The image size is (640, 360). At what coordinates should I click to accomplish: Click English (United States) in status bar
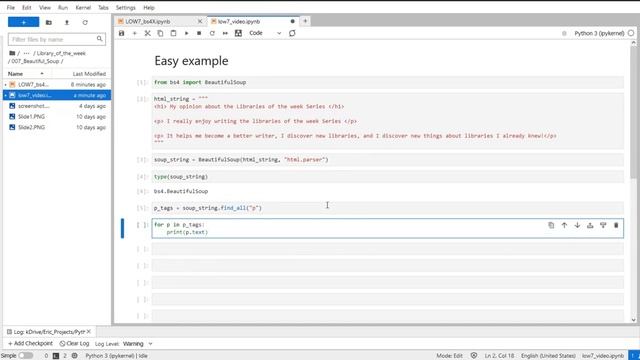[x=548, y=356]
